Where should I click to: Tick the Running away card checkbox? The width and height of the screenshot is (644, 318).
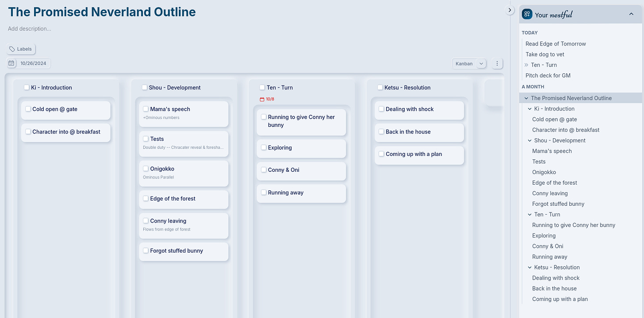point(264,192)
